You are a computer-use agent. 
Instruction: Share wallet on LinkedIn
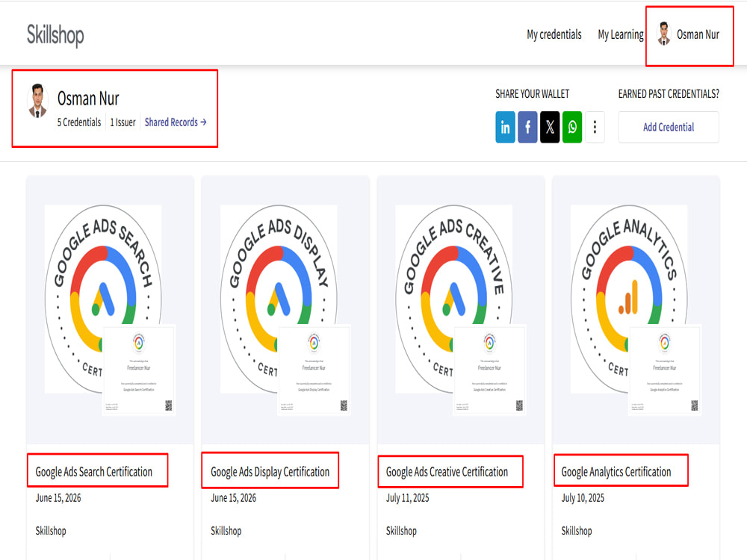[505, 127]
